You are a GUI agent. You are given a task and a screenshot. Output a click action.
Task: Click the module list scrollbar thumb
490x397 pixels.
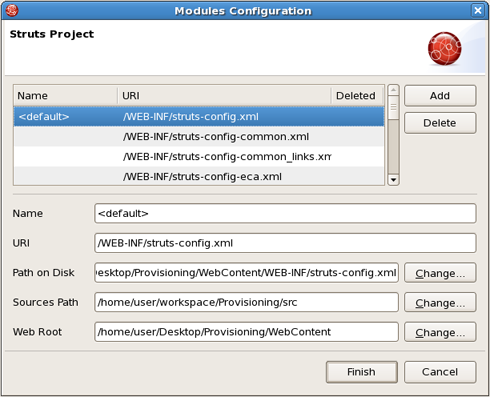click(393, 108)
